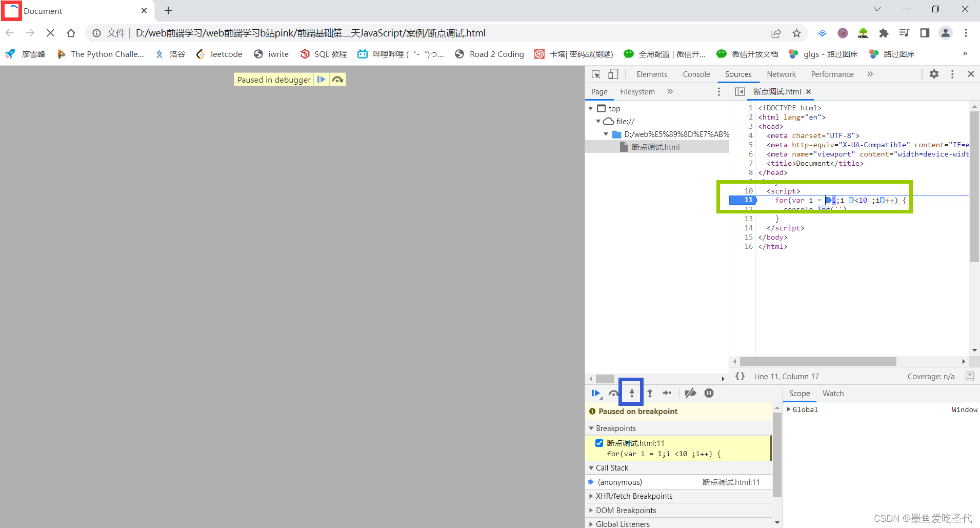This screenshot has width=980, height=528.
Task: Go to browser home page
Action: coord(71,33)
